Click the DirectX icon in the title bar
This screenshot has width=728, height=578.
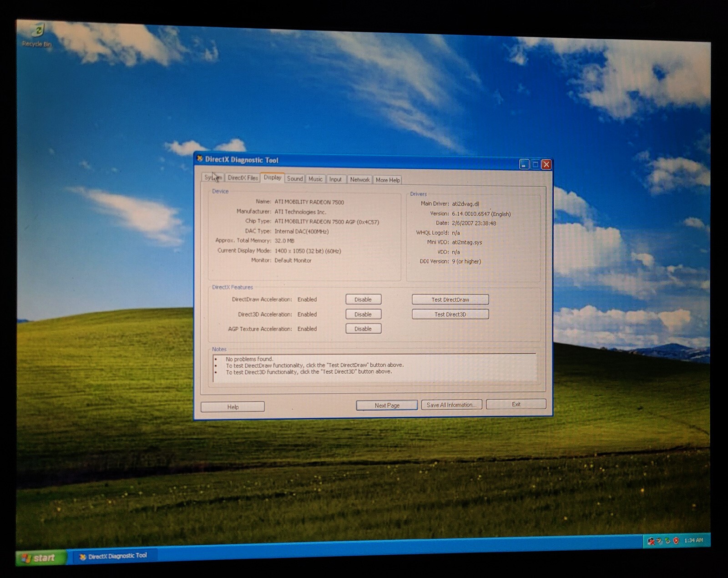200,158
